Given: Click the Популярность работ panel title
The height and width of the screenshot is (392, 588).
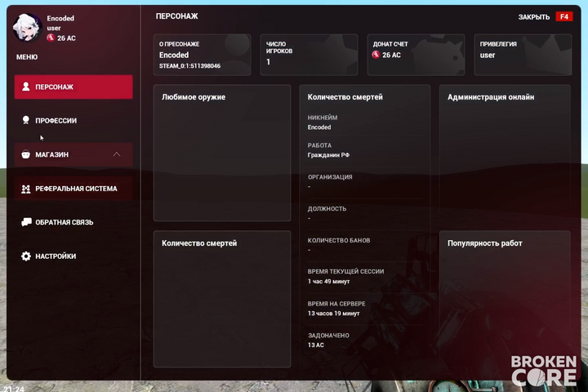Looking at the screenshot, I should click(x=484, y=243).
